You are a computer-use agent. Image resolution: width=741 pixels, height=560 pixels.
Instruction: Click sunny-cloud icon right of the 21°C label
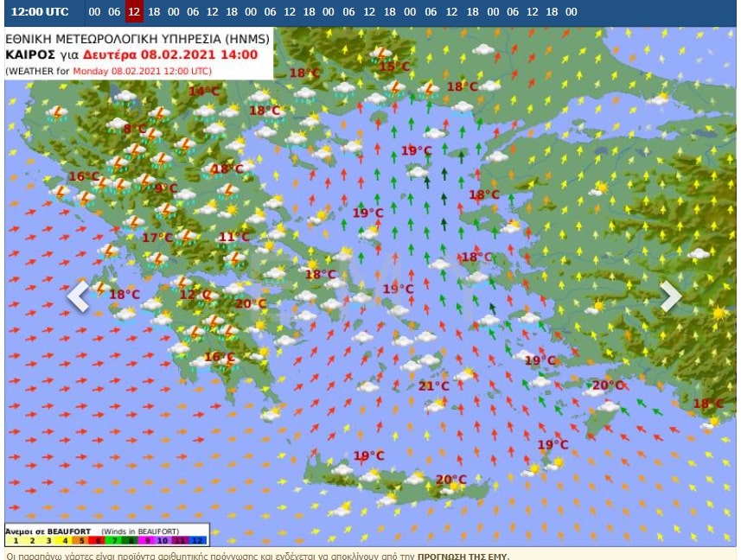[464, 376]
